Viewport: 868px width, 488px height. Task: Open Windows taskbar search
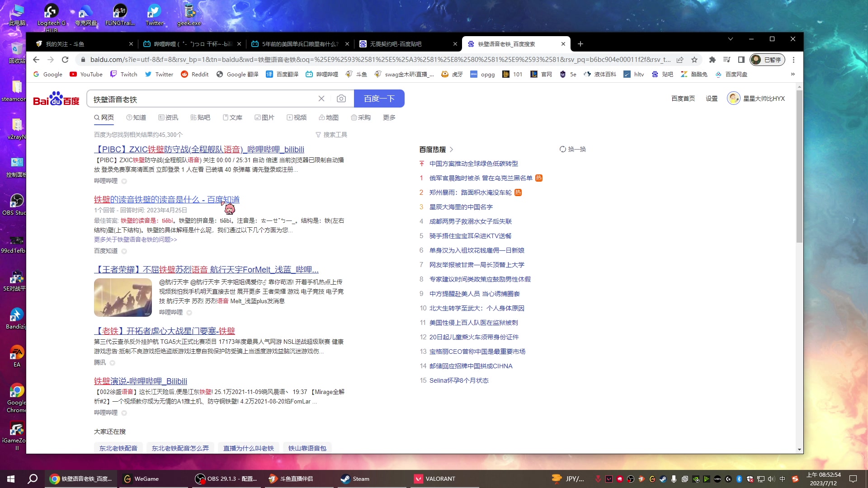[x=33, y=479]
